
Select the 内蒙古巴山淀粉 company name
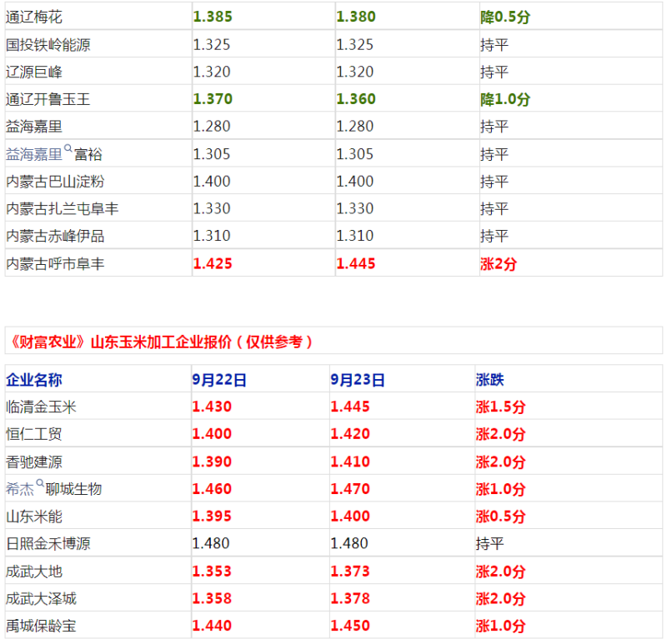click(x=55, y=182)
